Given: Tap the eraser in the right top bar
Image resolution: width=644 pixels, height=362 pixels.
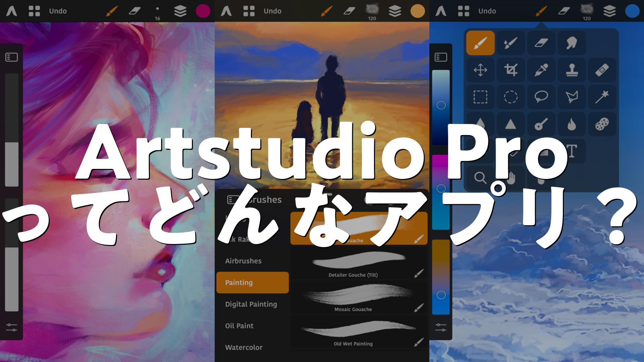Looking at the screenshot, I should 564,11.
